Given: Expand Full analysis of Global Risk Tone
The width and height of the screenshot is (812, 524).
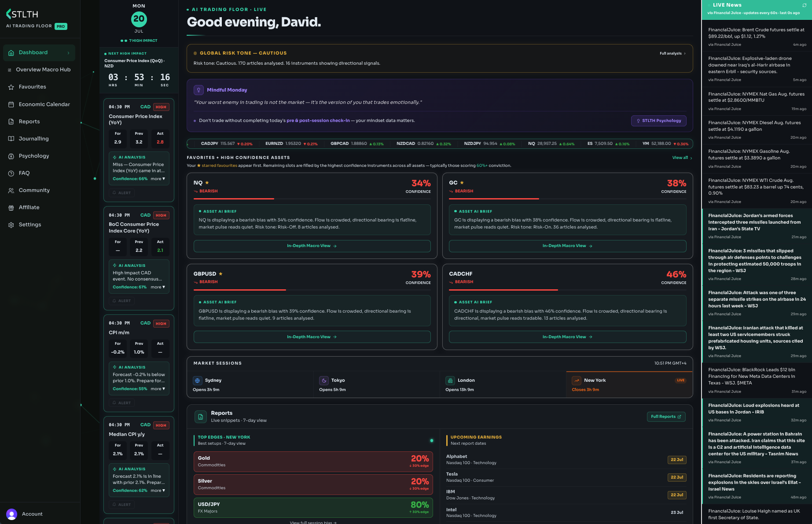Looking at the screenshot, I should tap(672, 53).
